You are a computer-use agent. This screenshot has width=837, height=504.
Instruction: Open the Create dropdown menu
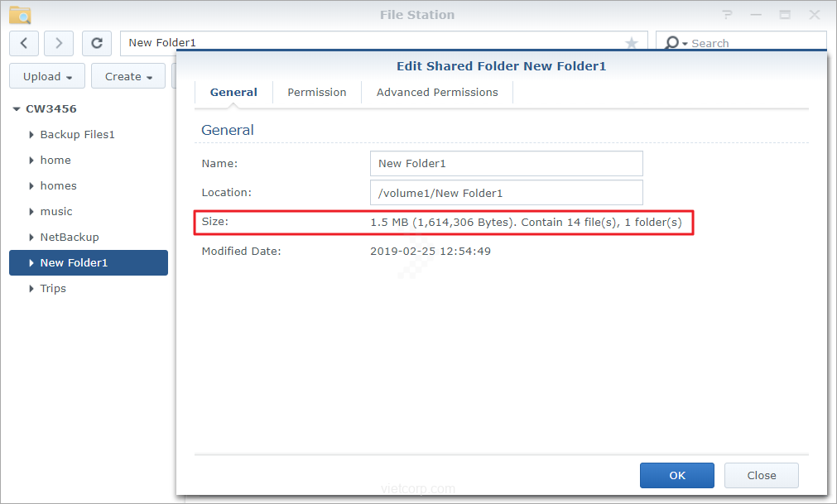[x=128, y=76]
